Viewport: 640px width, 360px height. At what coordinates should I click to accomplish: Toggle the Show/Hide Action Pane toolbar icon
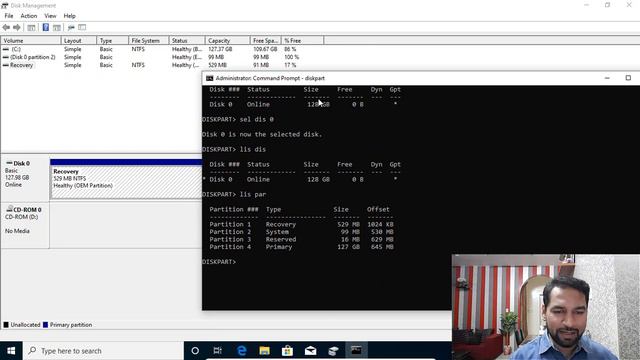click(57, 27)
